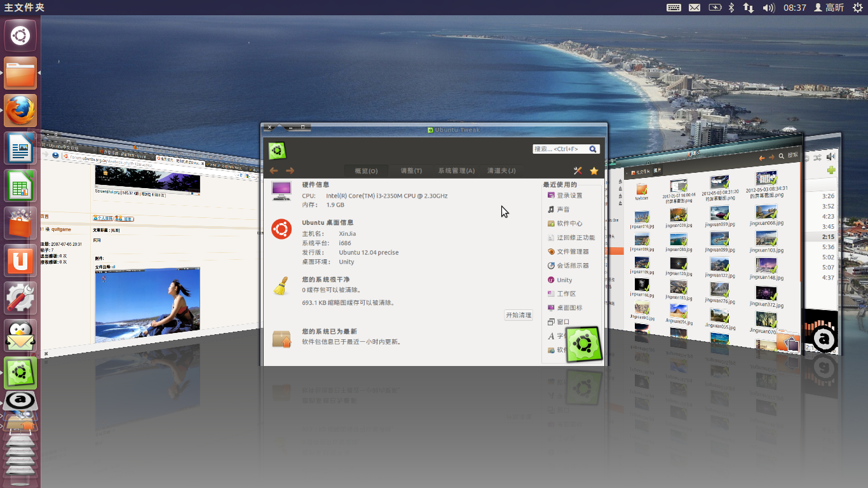Screen dimensions: 868x488
Task: Click the red Ubuntu desktop information logo
Action: tap(281, 229)
